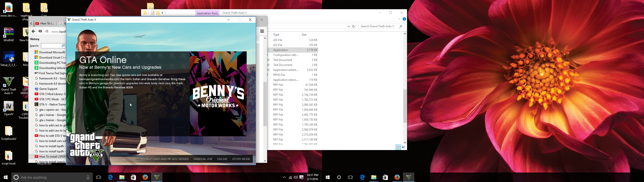Expand the Explorer address bar dropdown
The height and width of the screenshot is (182, 644).
pos(349,27)
